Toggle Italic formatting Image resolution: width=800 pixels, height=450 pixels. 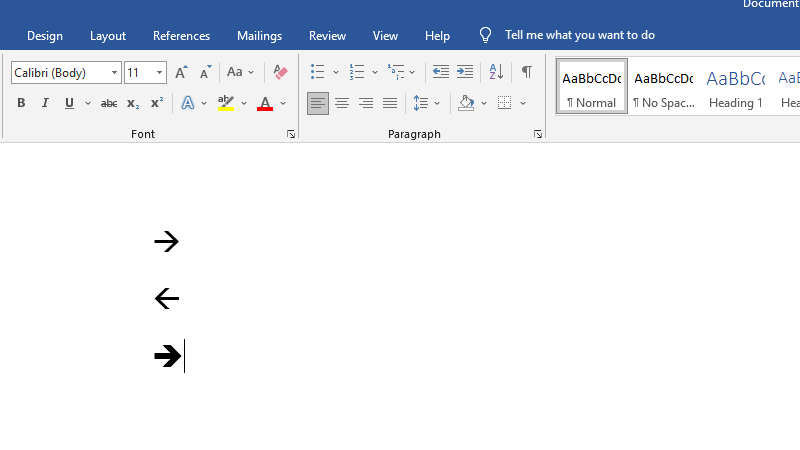45,103
